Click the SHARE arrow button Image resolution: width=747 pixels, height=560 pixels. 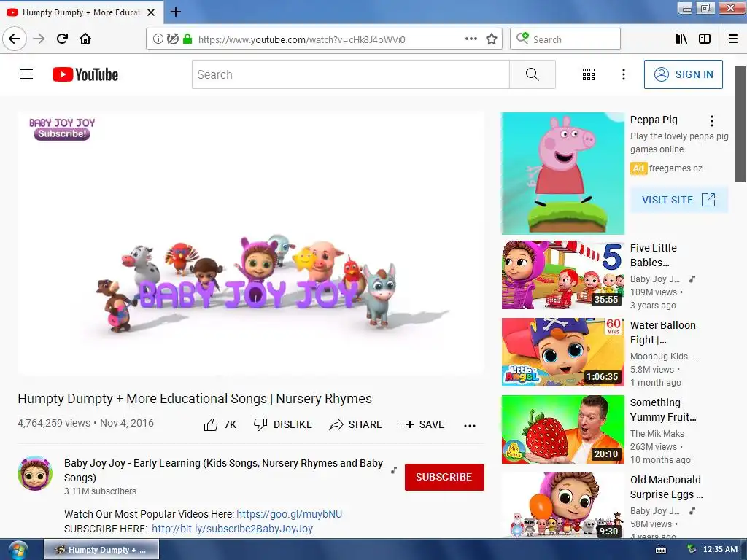tap(356, 424)
